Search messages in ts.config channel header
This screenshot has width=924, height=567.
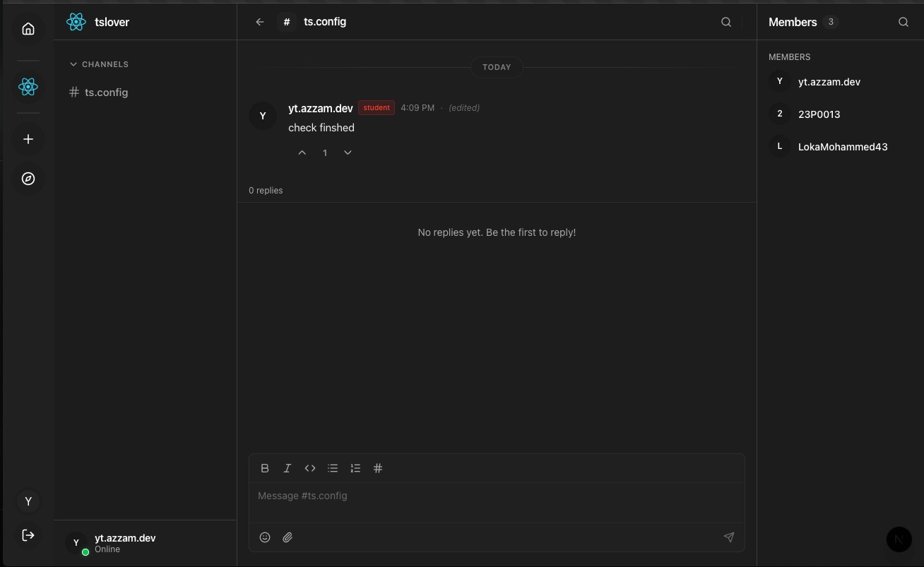[725, 22]
